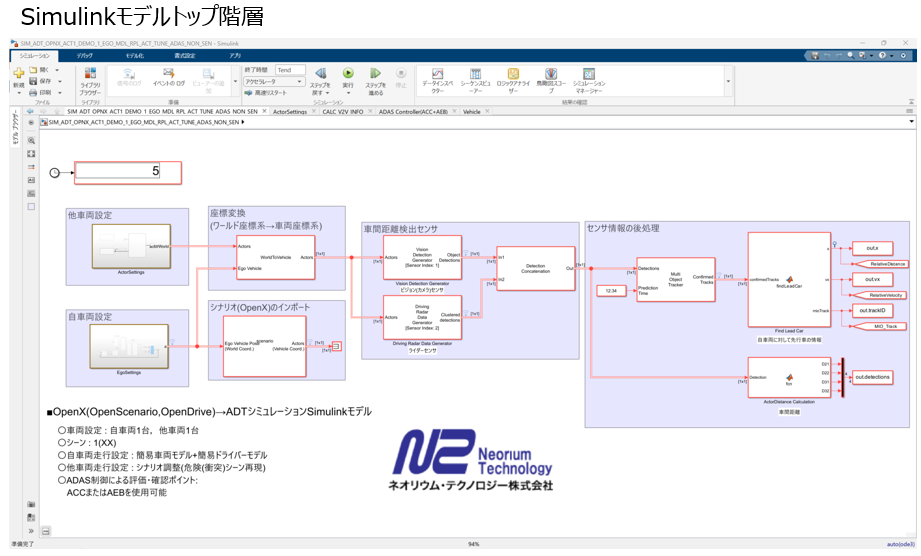Screen dimensions: 921x556
Task: Expand the 結果の確認 gallery arrow
Action: pyautogui.click(x=728, y=81)
